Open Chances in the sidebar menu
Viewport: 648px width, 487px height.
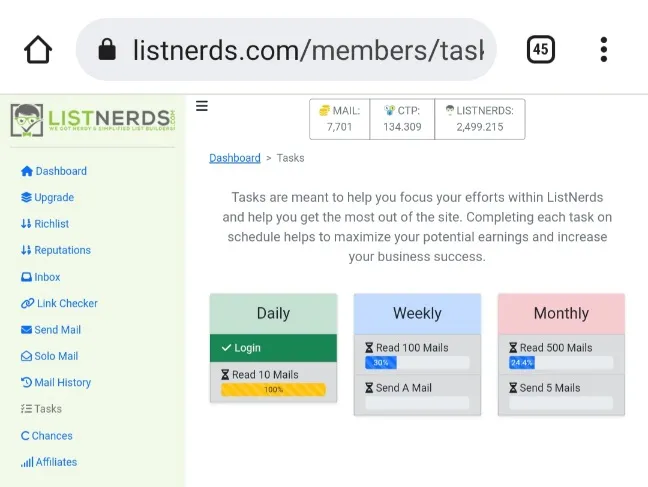pyautogui.click(x=52, y=436)
